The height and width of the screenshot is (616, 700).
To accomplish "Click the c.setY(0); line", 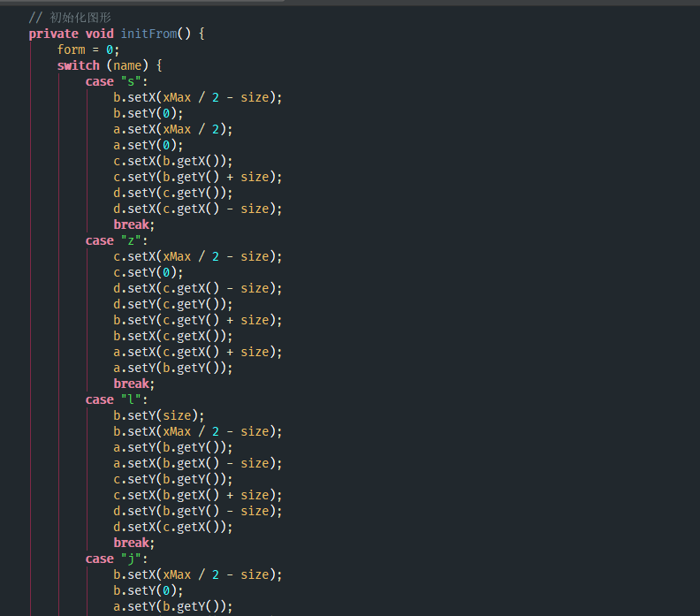I will [148, 272].
